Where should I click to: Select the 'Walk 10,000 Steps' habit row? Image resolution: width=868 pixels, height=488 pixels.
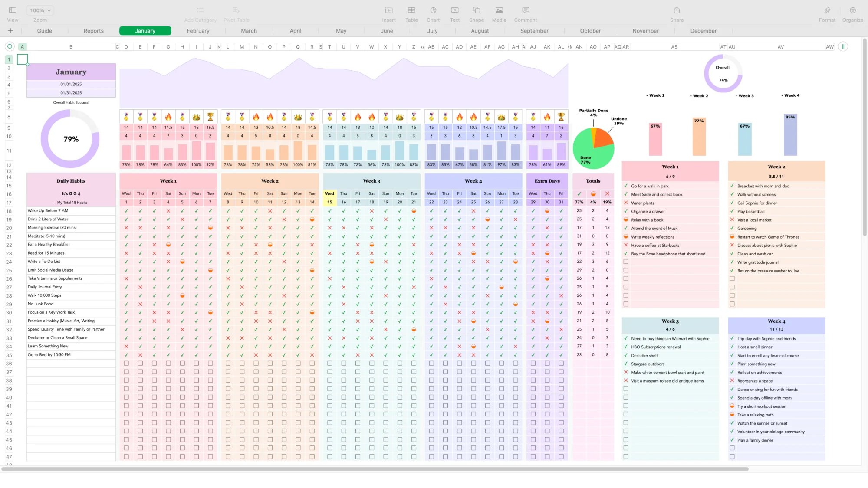point(71,295)
